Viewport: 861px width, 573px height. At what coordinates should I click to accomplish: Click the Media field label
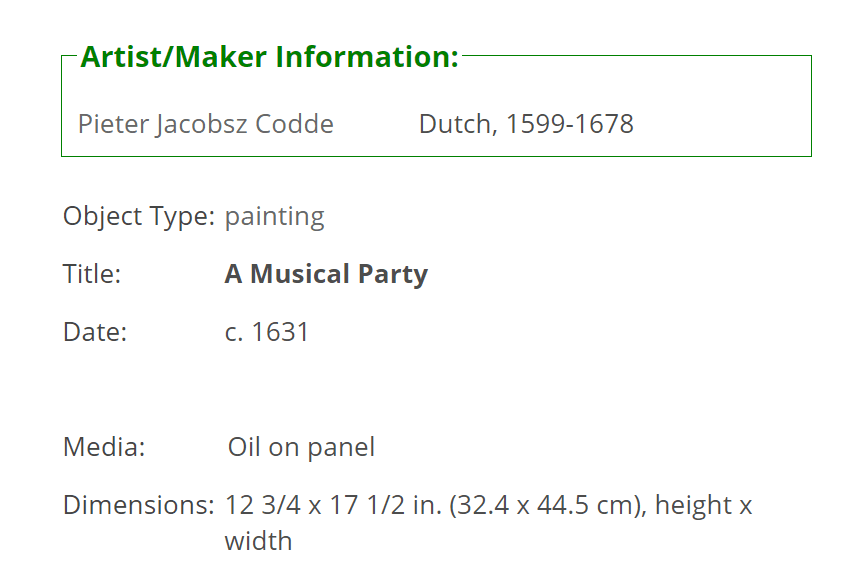(x=104, y=447)
